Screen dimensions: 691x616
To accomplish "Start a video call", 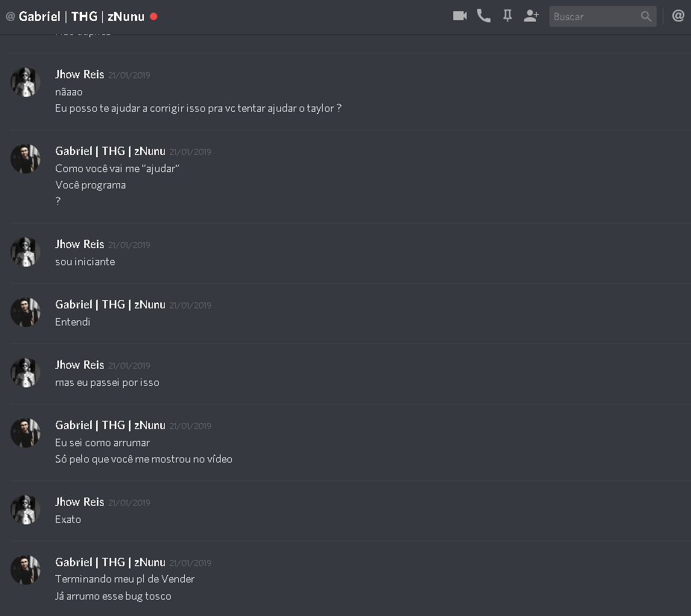I will pos(460,16).
